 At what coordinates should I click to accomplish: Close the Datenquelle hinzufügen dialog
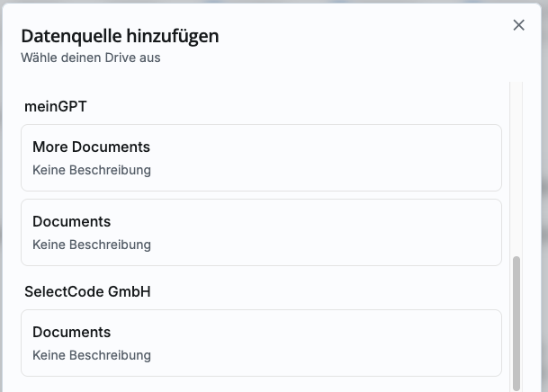pyautogui.click(x=518, y=25)
